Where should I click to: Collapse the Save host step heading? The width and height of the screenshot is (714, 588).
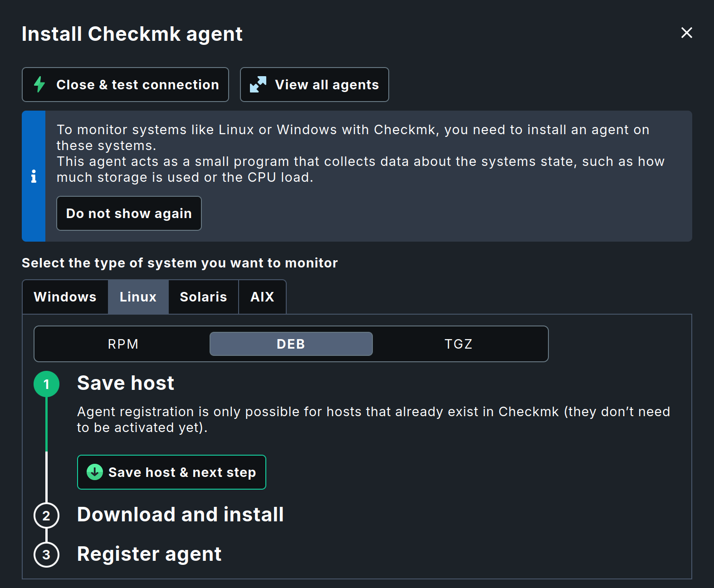(126, 383)
